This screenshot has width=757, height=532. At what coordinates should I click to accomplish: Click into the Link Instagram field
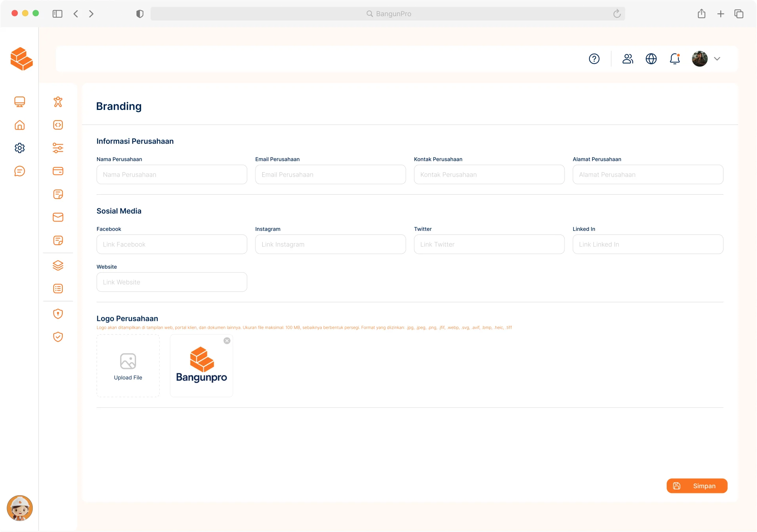pyautogui.click(x=330, y=244)
